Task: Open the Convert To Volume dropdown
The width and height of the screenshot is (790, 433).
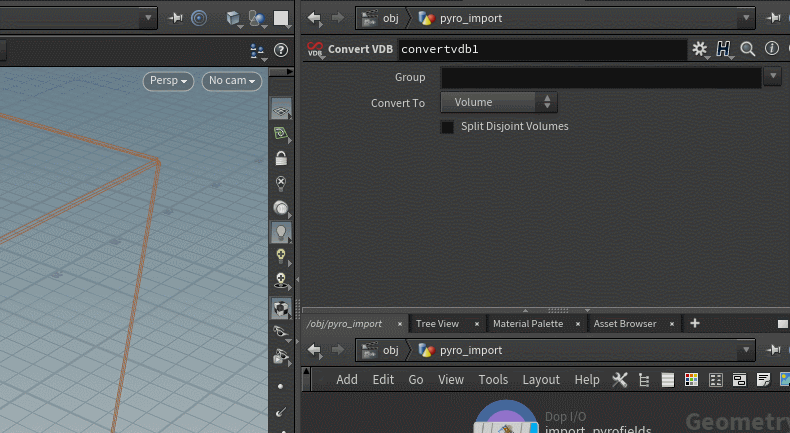Action: tap(499, 102)
